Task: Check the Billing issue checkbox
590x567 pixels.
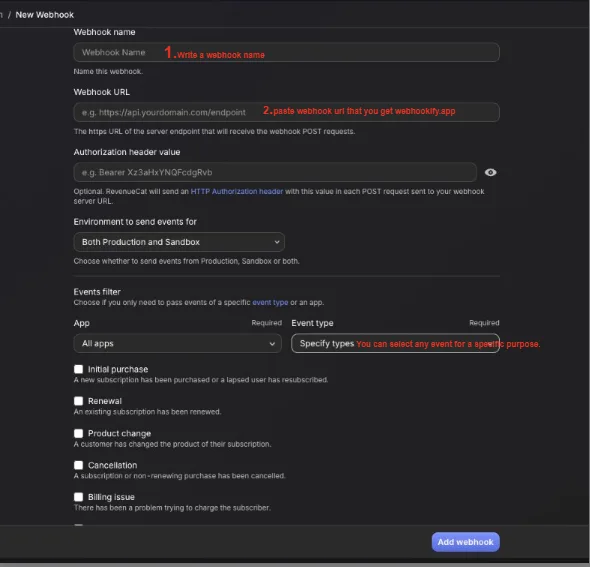Action: [78, 497]
